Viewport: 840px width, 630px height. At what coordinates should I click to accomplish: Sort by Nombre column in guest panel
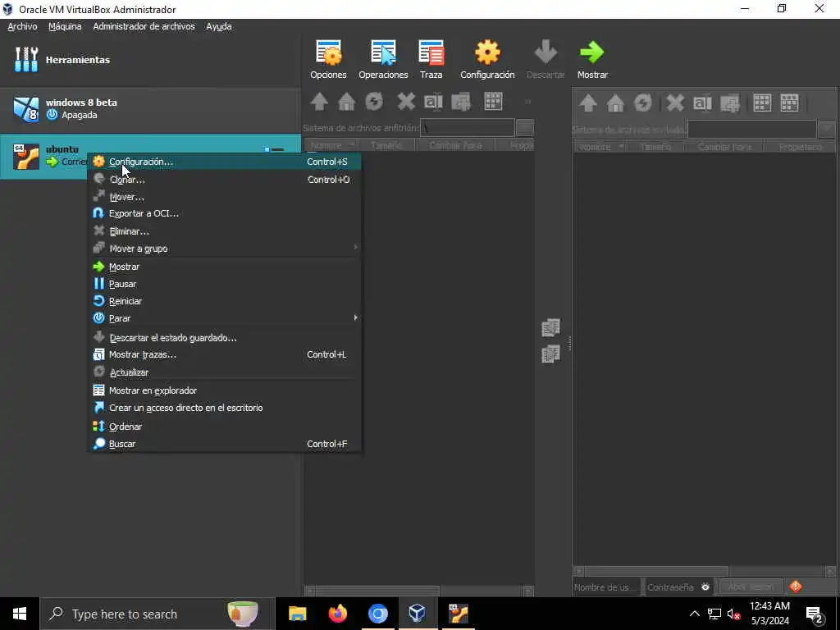tap(600, 147)
